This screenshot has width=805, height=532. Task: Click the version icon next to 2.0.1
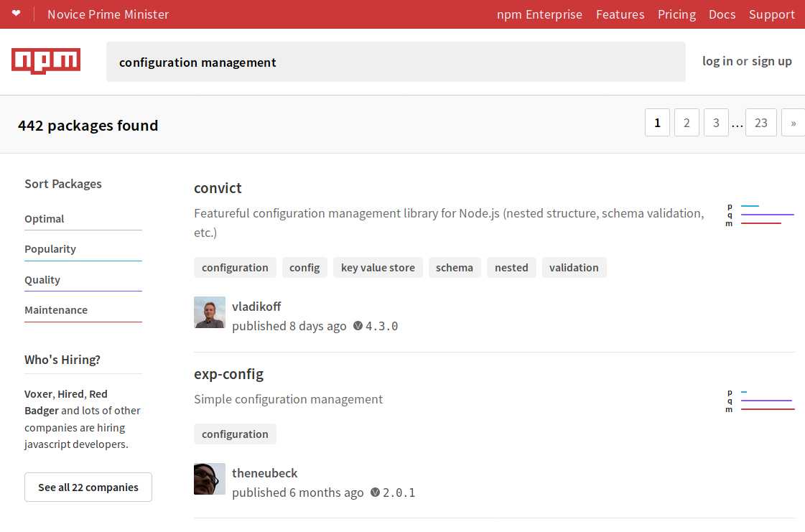(376, 493)
